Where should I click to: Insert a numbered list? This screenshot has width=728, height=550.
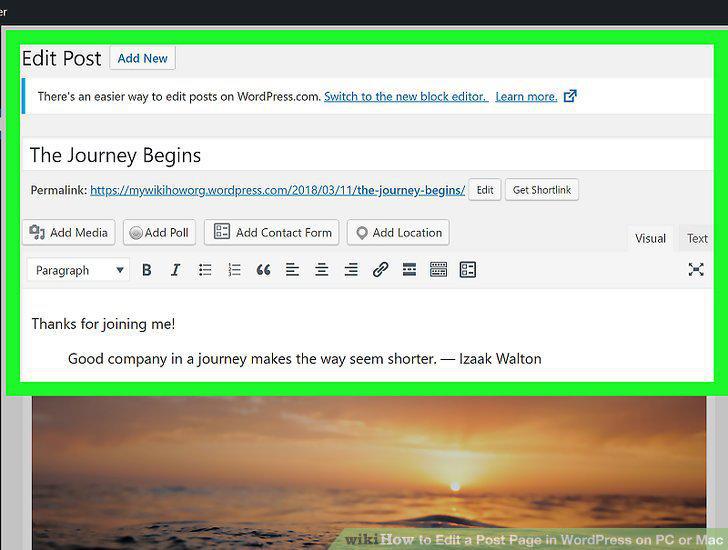click(234, 270)
